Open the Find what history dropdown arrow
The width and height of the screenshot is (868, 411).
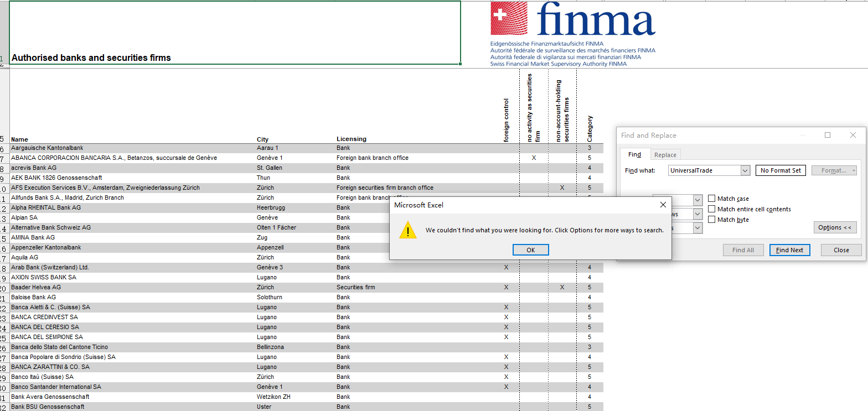coord(745,170)
